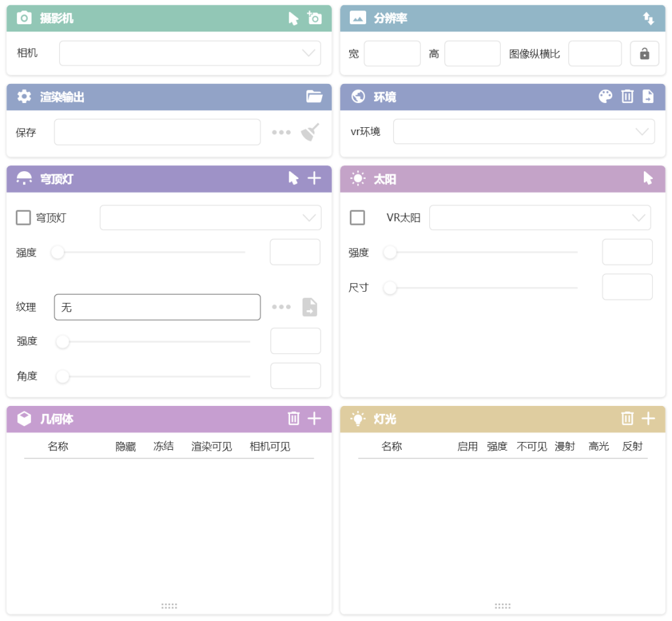The image size is (672, 621).
Task: Open render output folder icon
Action: (314, 97)
